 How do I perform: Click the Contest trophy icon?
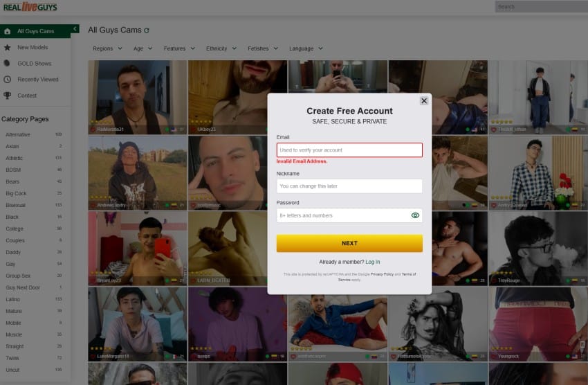(x=7, y=96)
